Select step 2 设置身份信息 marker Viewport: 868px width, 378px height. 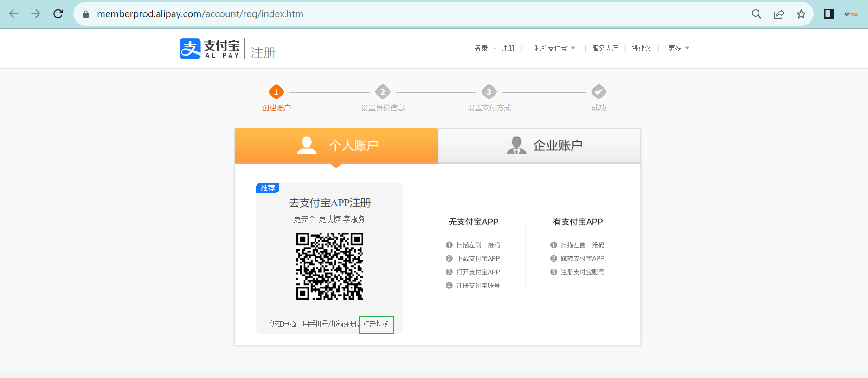(383, 92)
